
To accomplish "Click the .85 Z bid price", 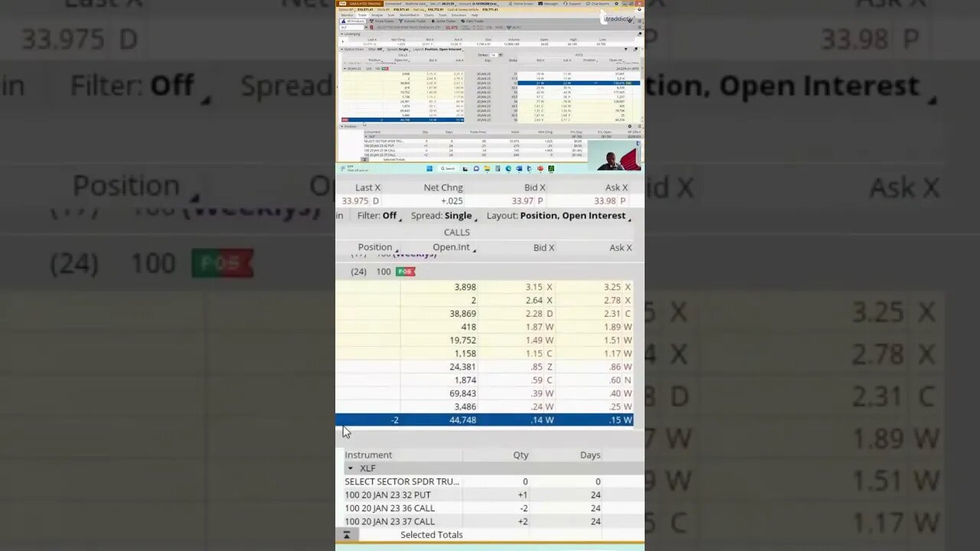I will 542,367.
